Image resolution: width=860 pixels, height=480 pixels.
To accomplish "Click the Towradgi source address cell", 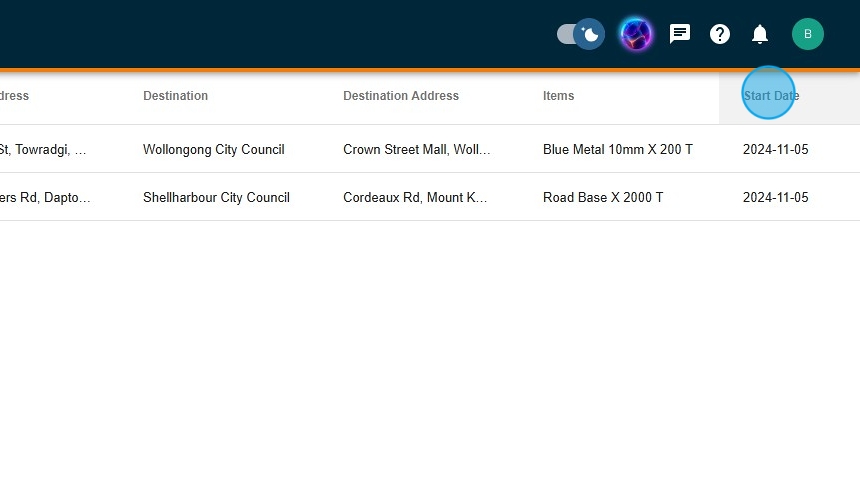I will click(x=43, y=150).
